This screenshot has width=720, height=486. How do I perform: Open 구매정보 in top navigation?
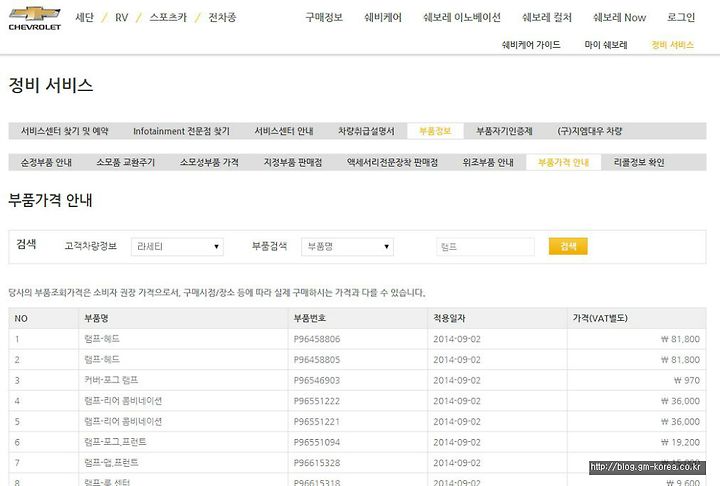click(x=324, y=17)
